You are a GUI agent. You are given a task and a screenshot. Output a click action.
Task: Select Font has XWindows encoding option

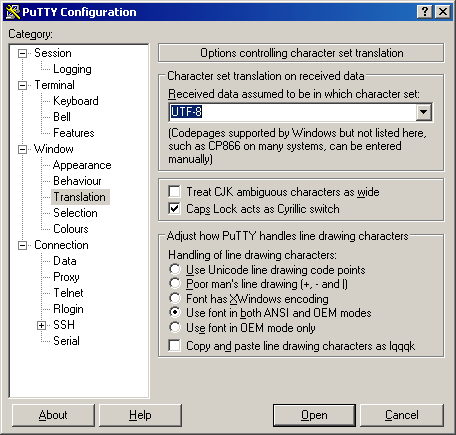pos(175,298)
